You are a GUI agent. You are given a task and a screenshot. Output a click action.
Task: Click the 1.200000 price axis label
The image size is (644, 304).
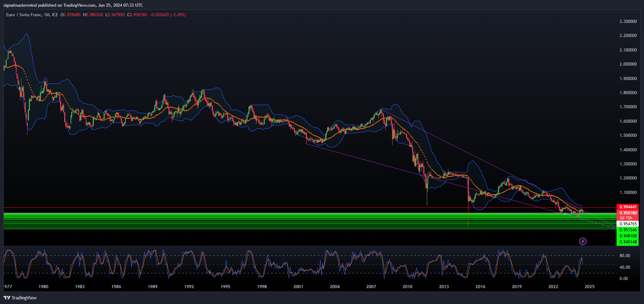[x=628, y=178]
